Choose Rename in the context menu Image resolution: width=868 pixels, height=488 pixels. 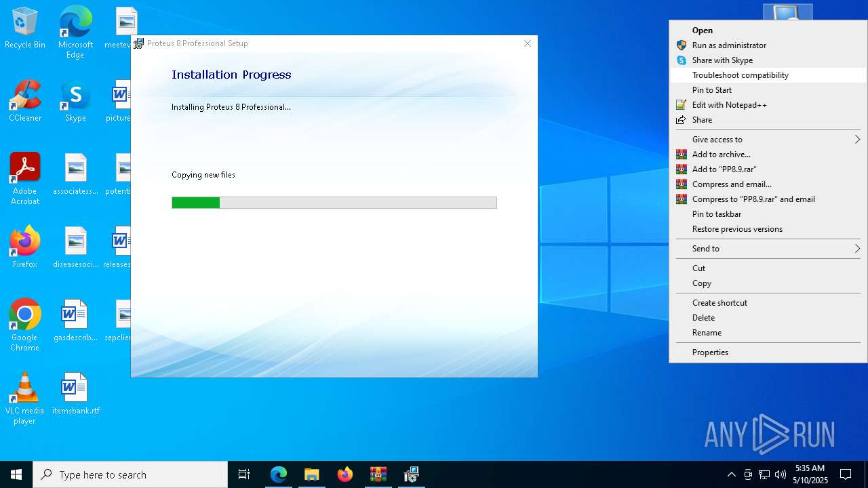[x=768, y=333]
